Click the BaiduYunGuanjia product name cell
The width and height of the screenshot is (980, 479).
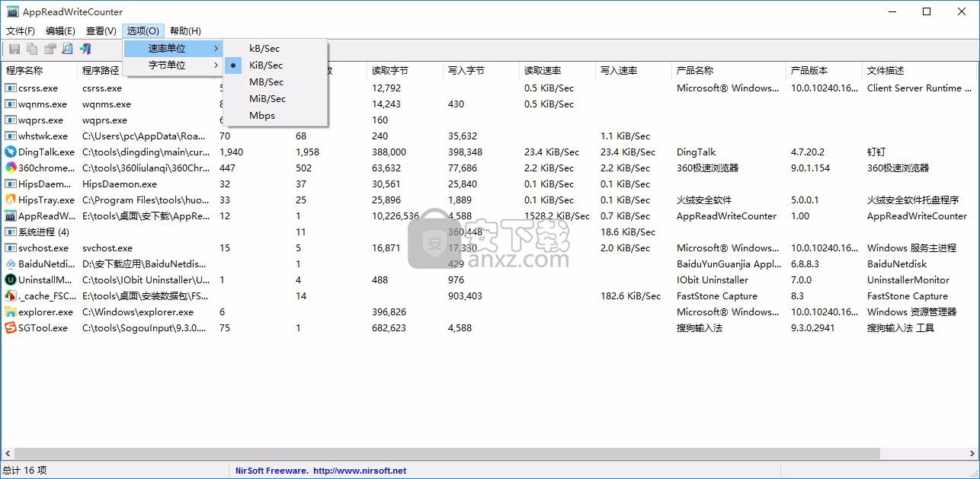tap(729, 264)
